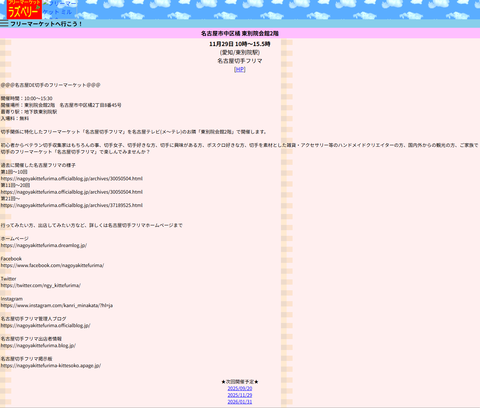
Task: Click the 第21回〜 label
Action: 10,199
